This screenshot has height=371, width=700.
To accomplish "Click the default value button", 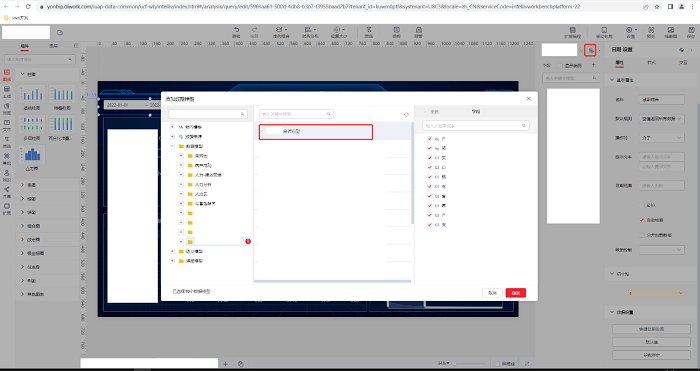I will click(651, 342).
